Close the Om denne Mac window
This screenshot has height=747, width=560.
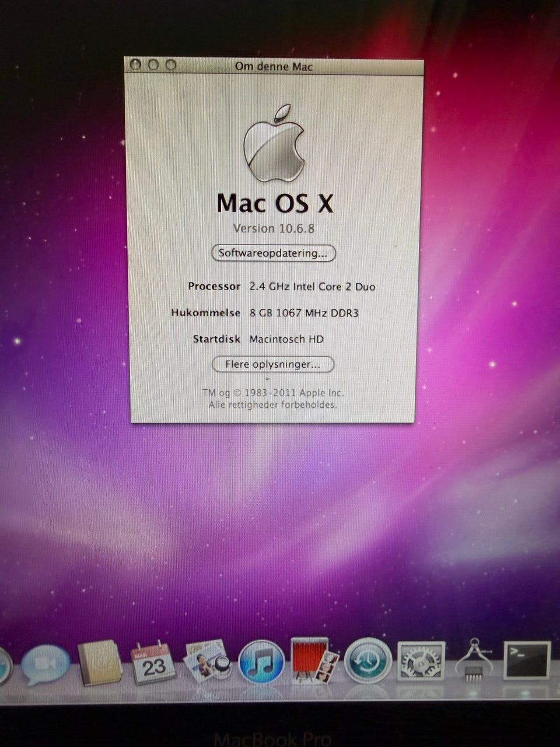click(135, 65)
